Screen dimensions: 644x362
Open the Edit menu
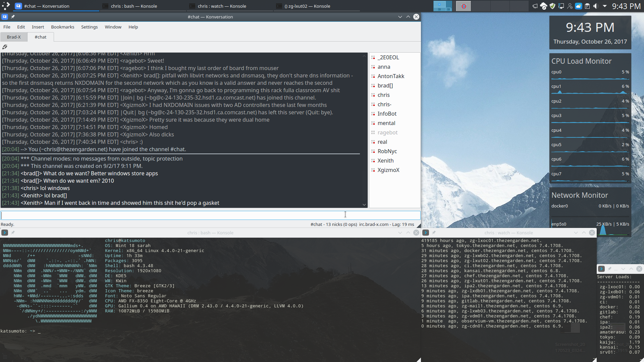pyautogui.click(x=21, y=27)
